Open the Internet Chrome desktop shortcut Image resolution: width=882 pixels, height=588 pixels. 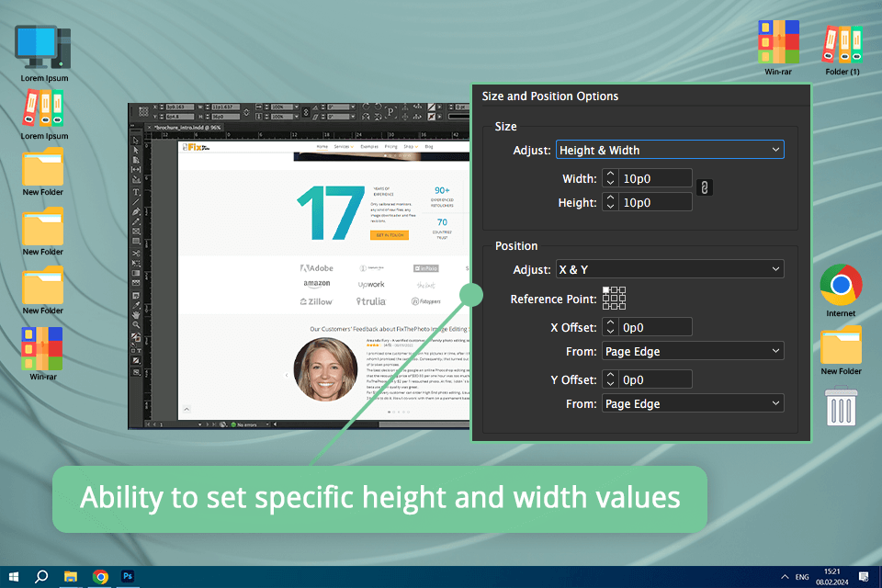click(x=841, y=290)
